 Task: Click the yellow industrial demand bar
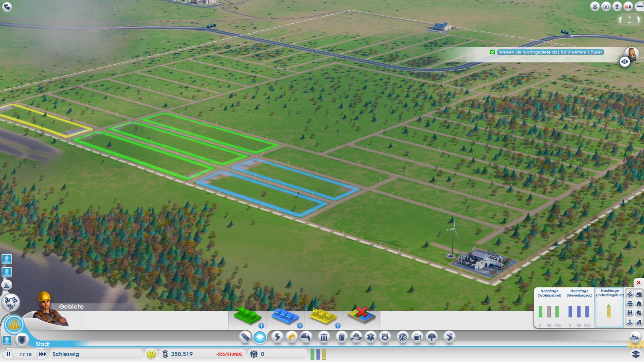tap(608, 311)
